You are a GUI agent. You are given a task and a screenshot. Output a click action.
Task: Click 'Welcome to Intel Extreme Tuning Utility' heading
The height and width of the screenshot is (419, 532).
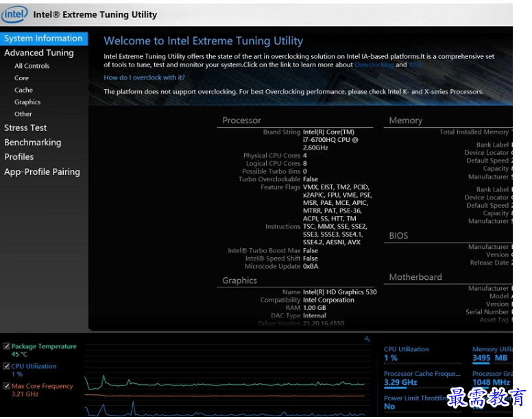(x=203, y=41)
